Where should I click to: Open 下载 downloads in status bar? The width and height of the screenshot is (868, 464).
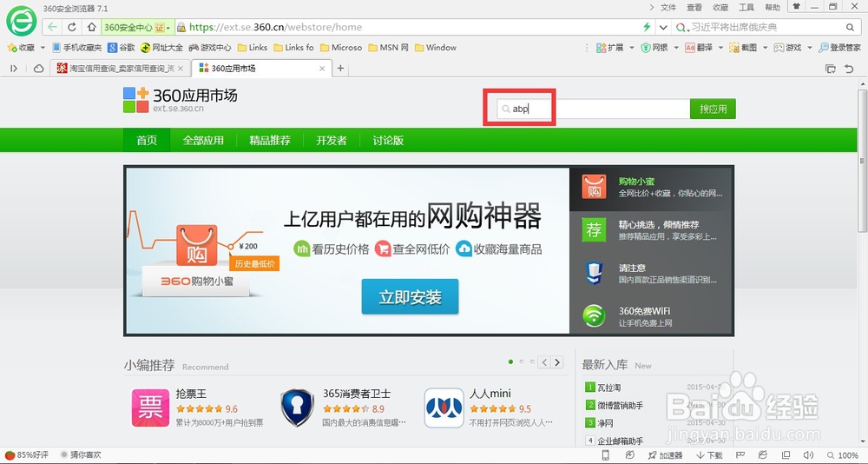(x=710, y=455)
